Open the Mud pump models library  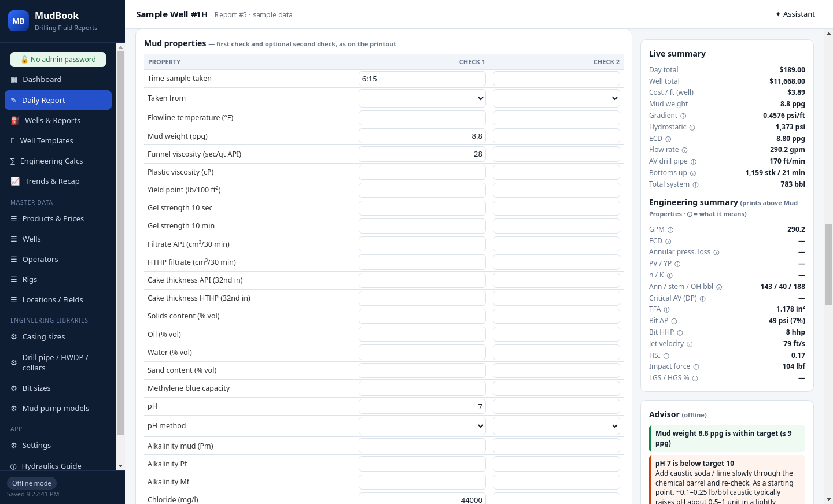click(58, 408)
